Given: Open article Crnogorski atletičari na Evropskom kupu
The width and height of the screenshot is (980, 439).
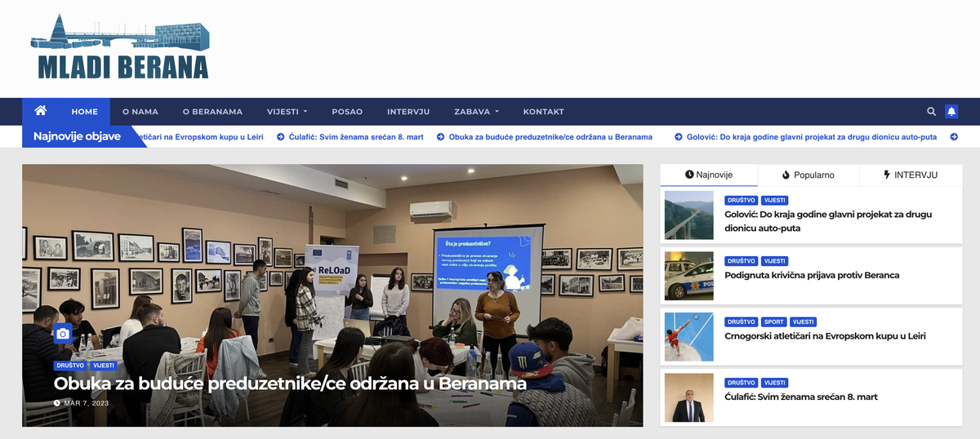Looking at the screenshot, I should (825, 335).
